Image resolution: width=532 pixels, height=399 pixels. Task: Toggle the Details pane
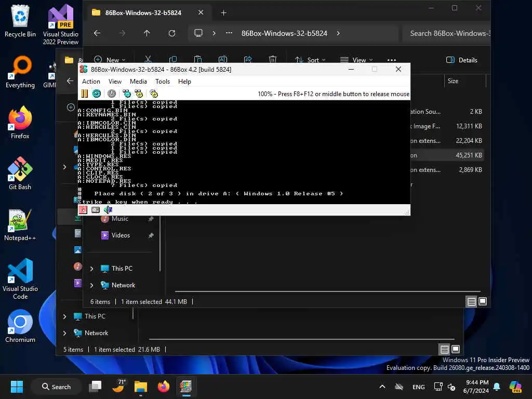[462, 60]
